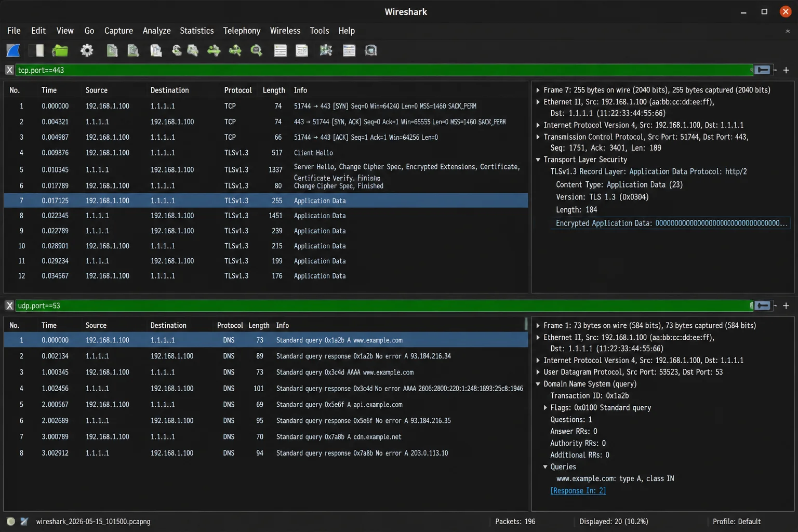
Task: Expand Internet Protocol Version 4 in lower pane
Action: click(x=538, y=360)
